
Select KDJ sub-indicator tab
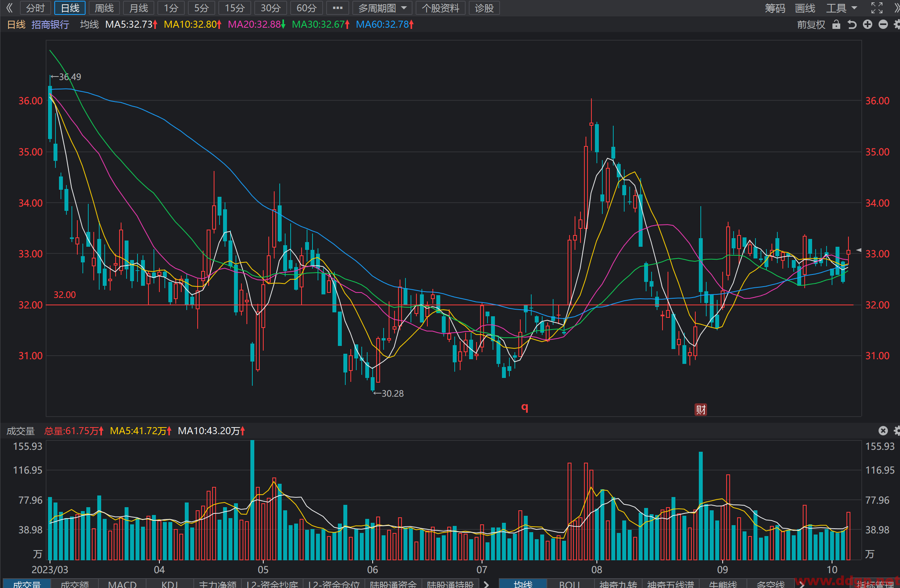coord(170,584)
